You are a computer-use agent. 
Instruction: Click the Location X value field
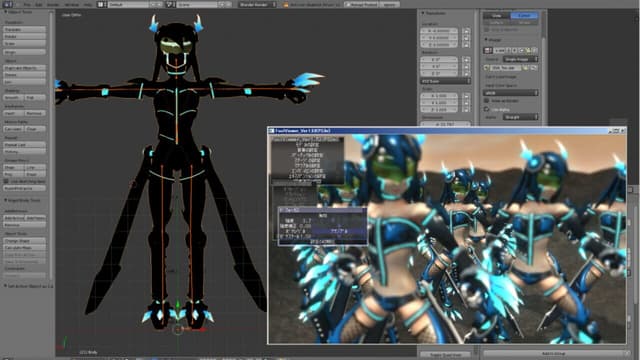[x=439, y=31]
